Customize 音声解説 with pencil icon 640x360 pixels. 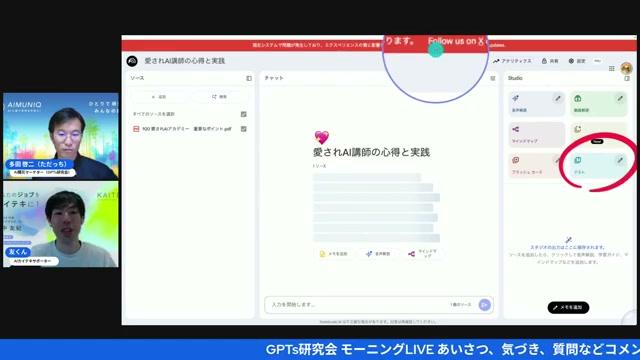tap(558, 98)
